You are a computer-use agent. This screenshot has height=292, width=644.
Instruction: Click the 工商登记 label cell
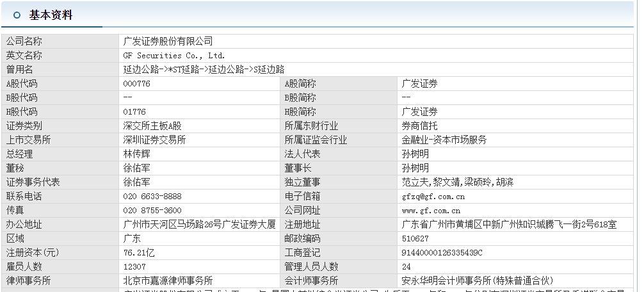pos(339,252)
